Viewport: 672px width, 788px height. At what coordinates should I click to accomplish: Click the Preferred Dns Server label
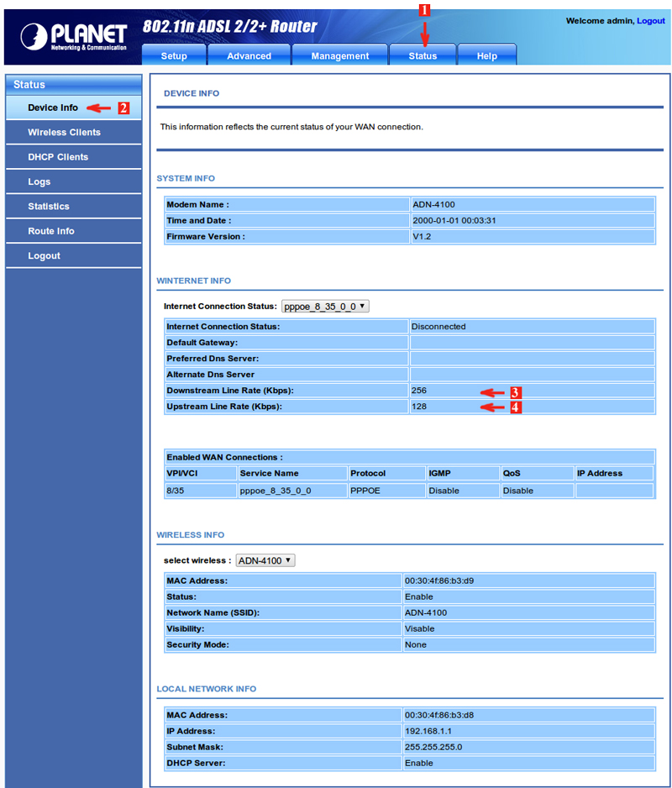pyautogui.click(x=213, y=359)
